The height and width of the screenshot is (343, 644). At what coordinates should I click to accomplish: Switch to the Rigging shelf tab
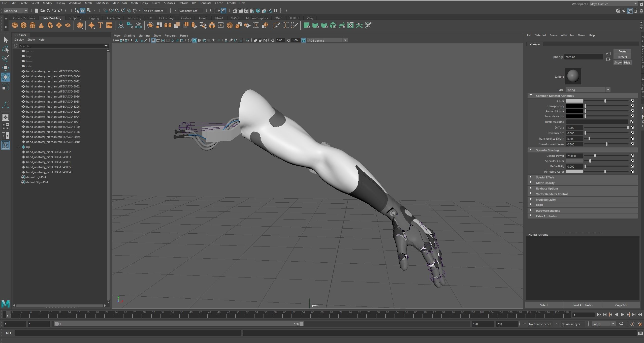[93, 18]
